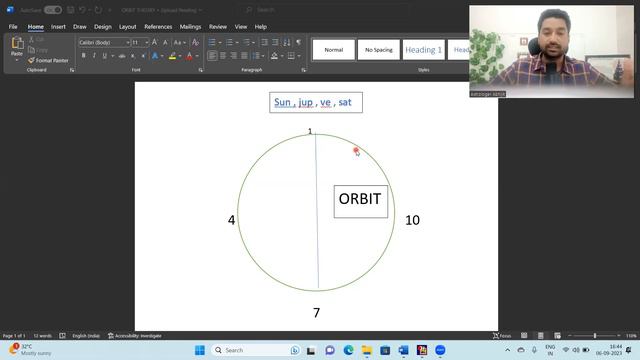Increase paragraph indent
The width and height of the screenshot is (640, 360).
[x=276, y=42]
